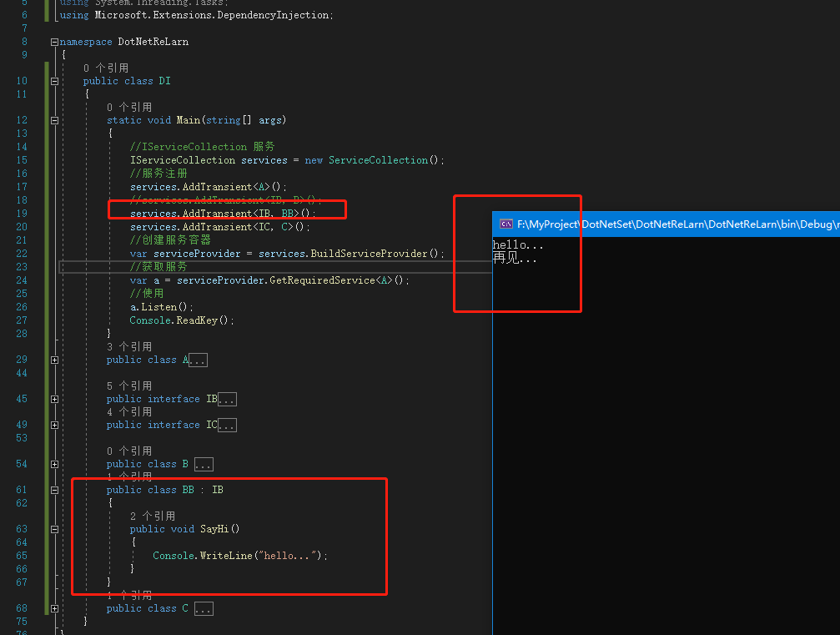840x635 pixels.
Task: Click the console window's app icon
Action: pyautogui.click(x=506, y=224)
